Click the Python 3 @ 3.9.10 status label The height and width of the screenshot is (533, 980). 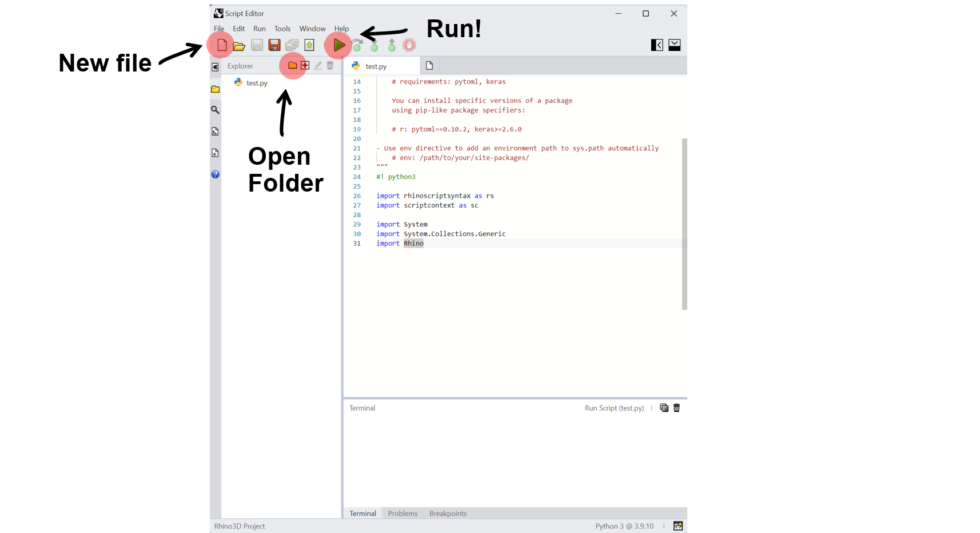click(x=624, y=526)
